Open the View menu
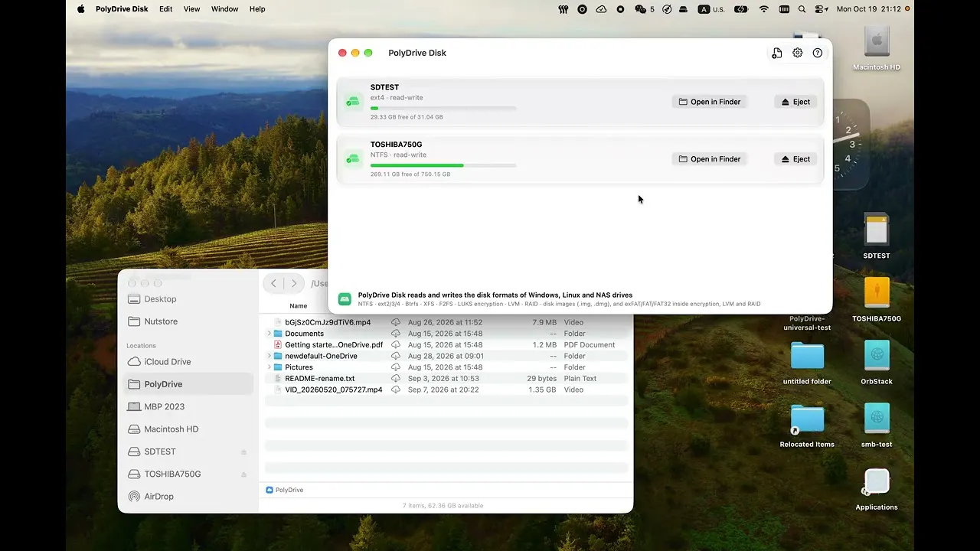 pyautogui.click(x=191, y=9)
